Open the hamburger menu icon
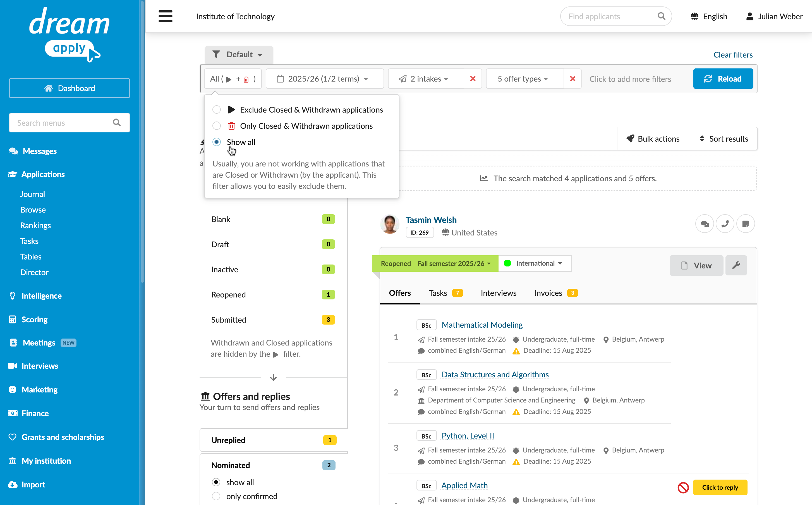Image resolution: width=812 pixels, height=505 pixels. (165, 16)
